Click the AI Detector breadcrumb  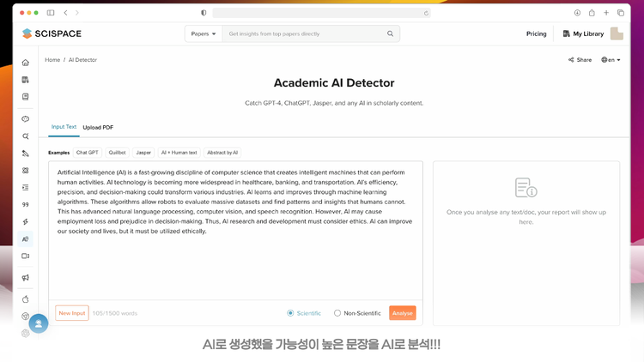pyautogui.click(x=82, y=60)
